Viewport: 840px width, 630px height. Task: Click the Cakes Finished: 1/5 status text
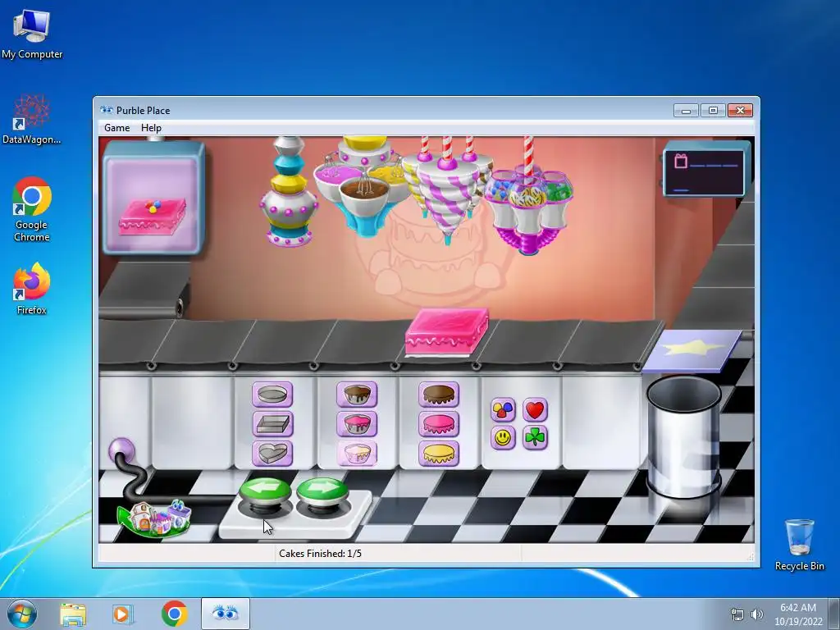click(x=321, y=554)
